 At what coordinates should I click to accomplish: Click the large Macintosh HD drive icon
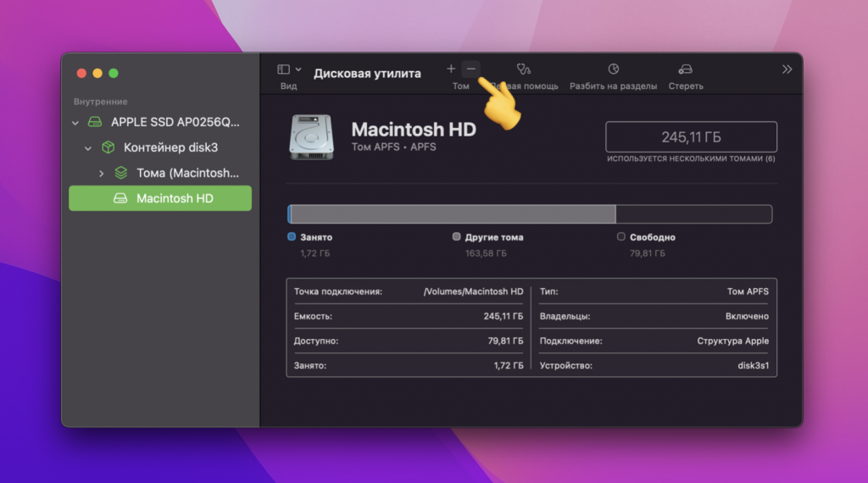tap(311, 136)
